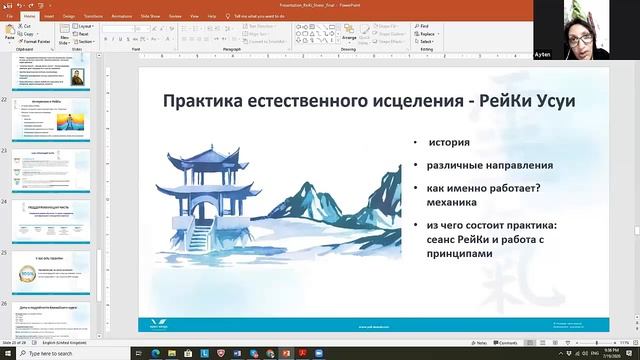Image resolution: width=640 pixels, height=360 pixels.
Task: Click Shape Outline in Drawing group
Action: 388,34
